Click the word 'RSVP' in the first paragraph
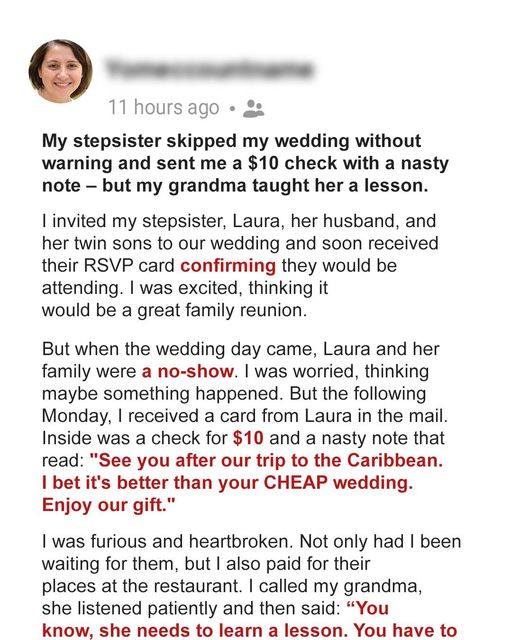The image size is (512, 640). 109,266
